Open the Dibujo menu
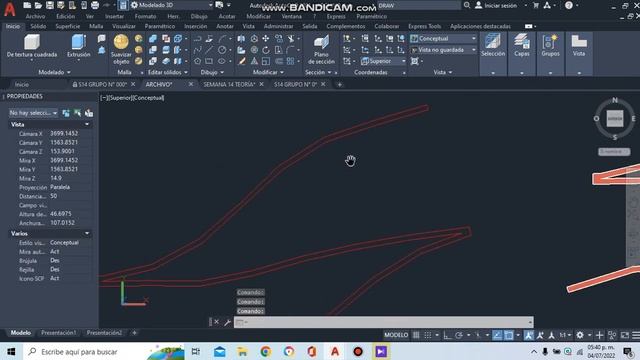This screenshot has height=360, width=640. pyautogui.click(x=199, y=16)
